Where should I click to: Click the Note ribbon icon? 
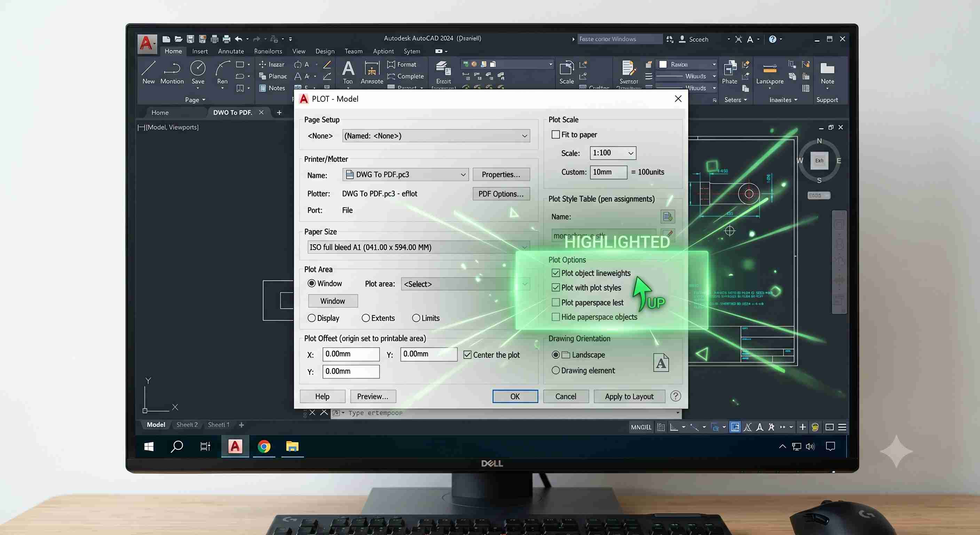click(827, 72)
